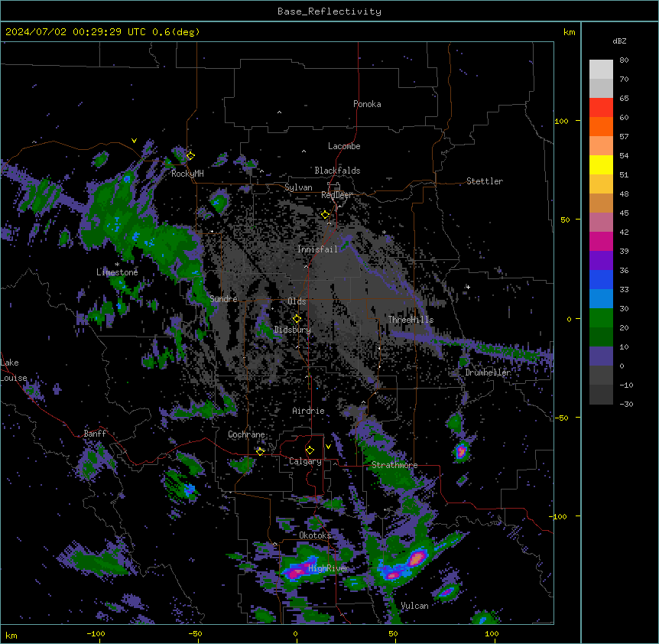The width and height of the screenshot is (659, 644).
Task: Click the RedDeer city label
Action: (336, 195)
